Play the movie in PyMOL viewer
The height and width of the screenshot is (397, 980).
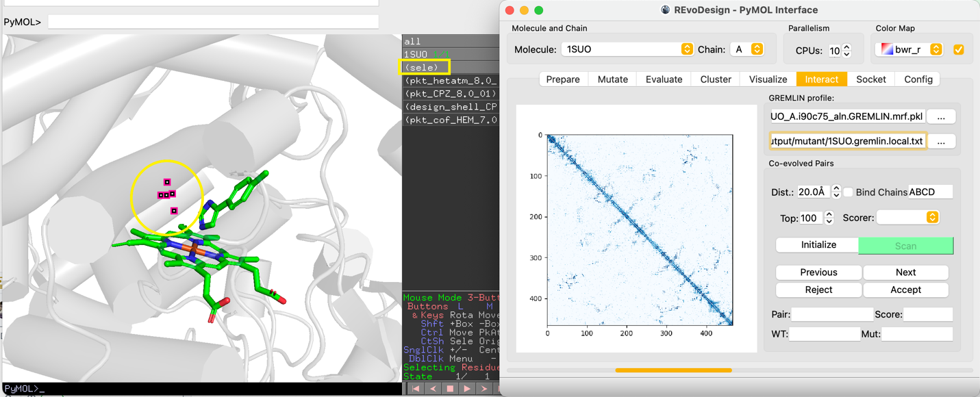tap(467, 389)
